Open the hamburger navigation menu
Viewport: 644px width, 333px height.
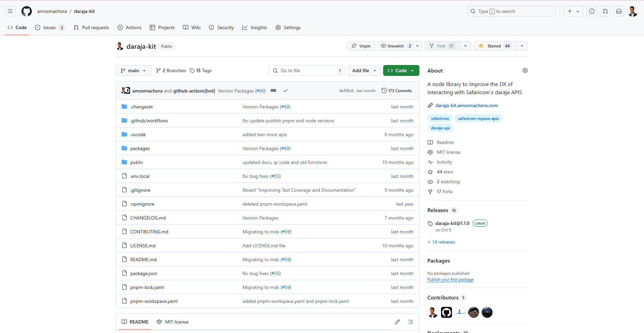(x=10, y=11)
